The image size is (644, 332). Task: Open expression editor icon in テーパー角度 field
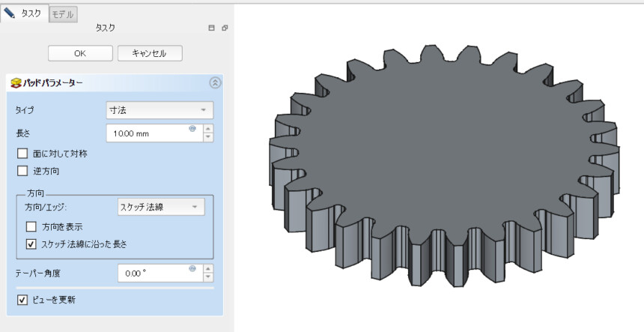192,268
